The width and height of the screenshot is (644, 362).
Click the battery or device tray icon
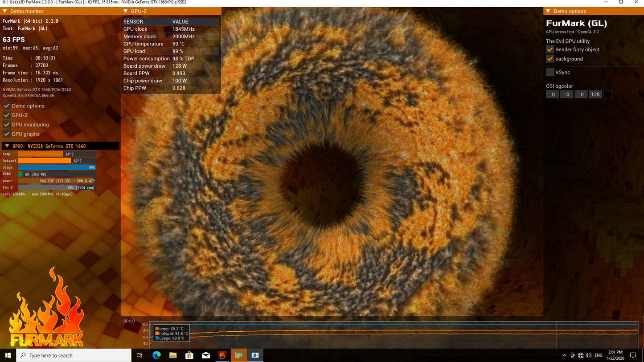573,355
